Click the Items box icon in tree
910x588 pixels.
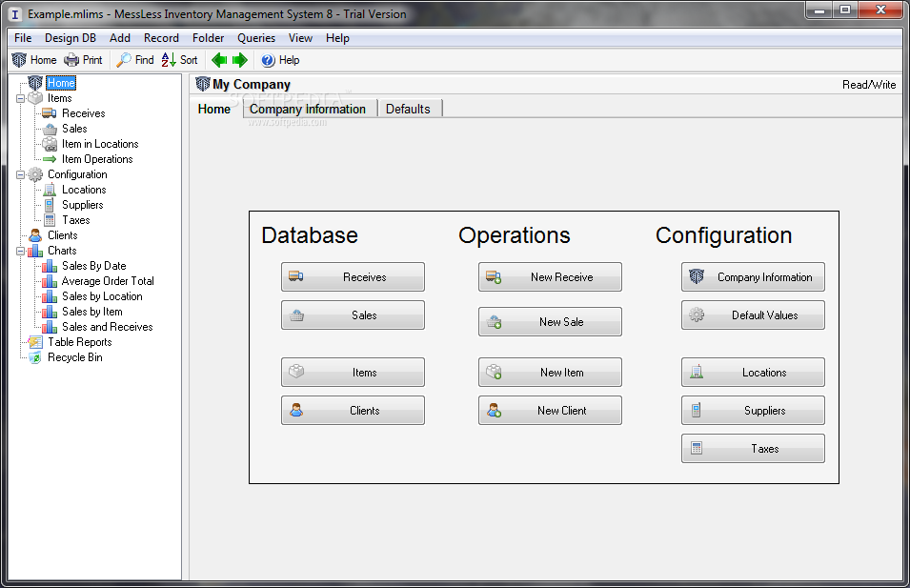tap(35, 98)
